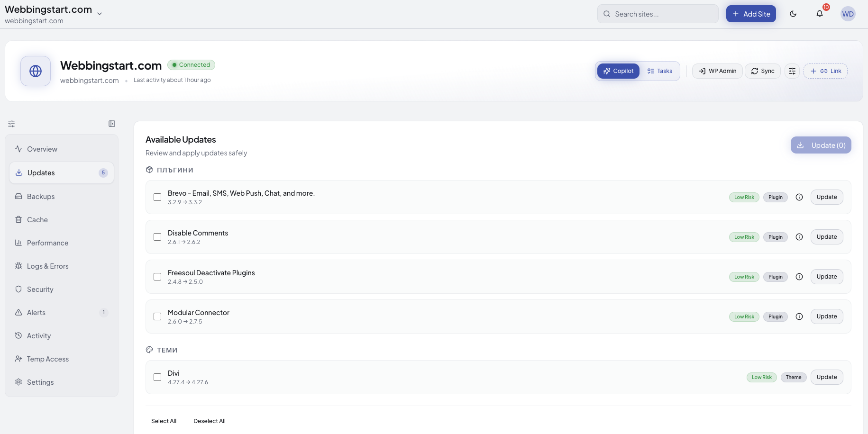Open the Performance panel
The width and height of the screenshot is (868, 434).
coord(47,243)
